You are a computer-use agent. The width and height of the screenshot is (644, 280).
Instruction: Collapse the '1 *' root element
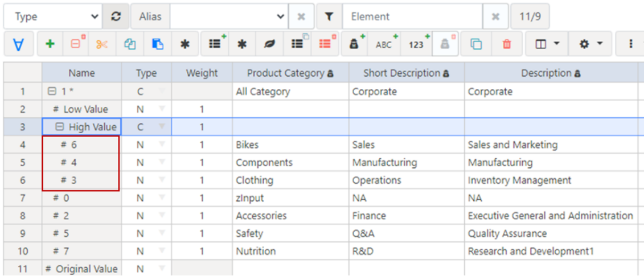52,92
